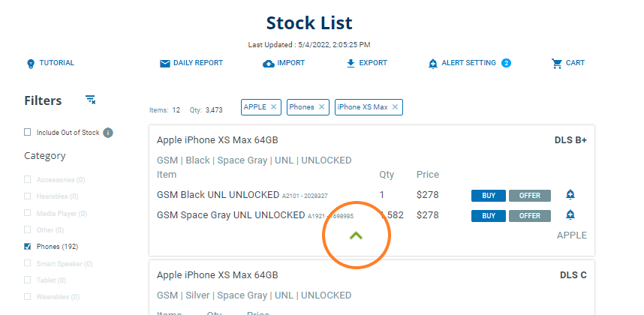Enable Include Out of Stock checkbox
This screenshot has height=315, width=644.
[x=28, y=133]
